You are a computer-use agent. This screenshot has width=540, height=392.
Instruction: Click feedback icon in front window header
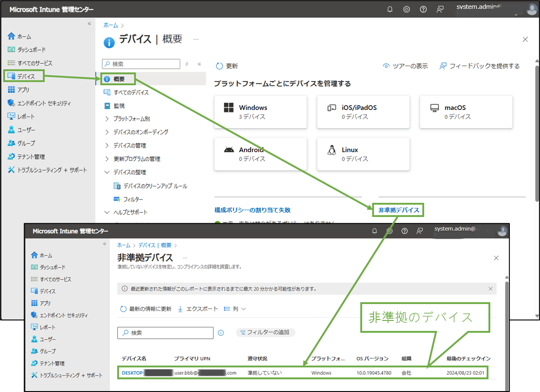coord(420,231)
